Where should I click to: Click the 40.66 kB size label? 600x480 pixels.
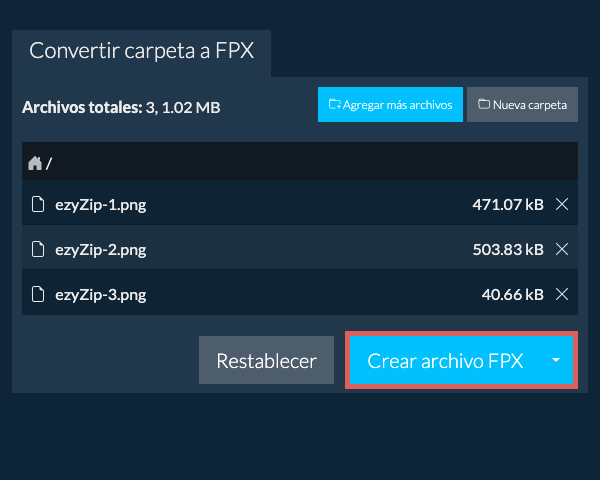512,294
